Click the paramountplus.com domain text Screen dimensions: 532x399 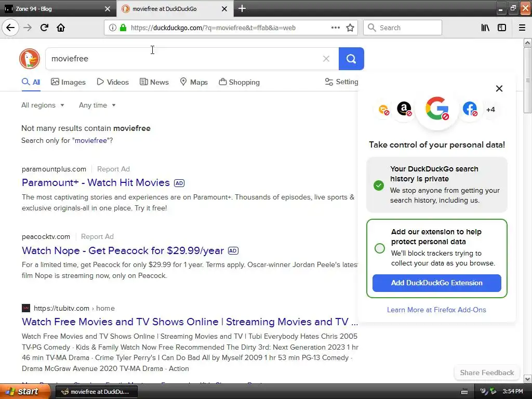54,169
